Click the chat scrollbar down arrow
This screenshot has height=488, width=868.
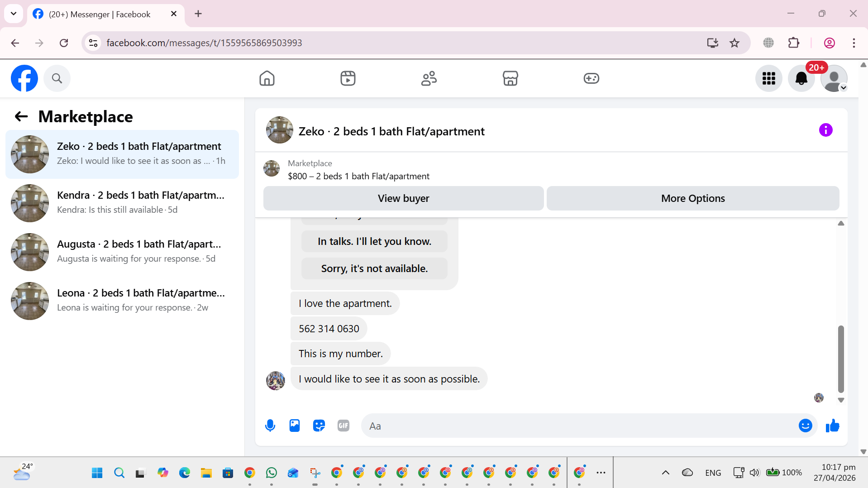[x=841, y=400]
